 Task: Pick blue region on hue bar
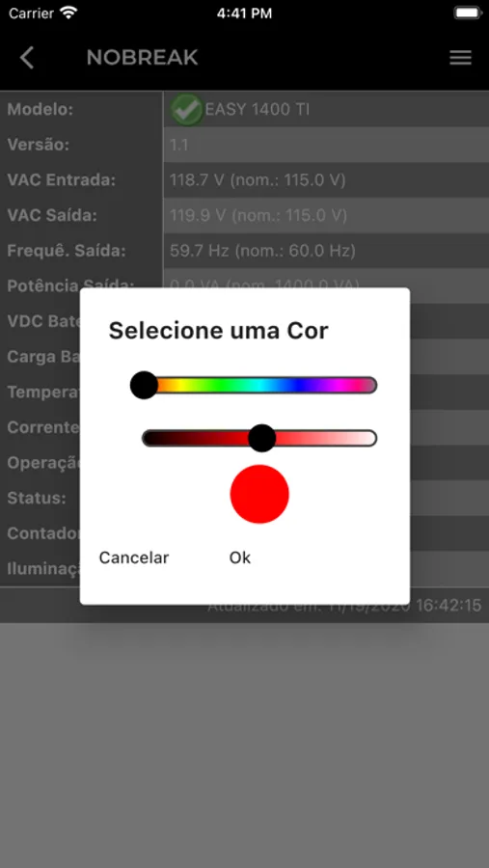[299, 385]
